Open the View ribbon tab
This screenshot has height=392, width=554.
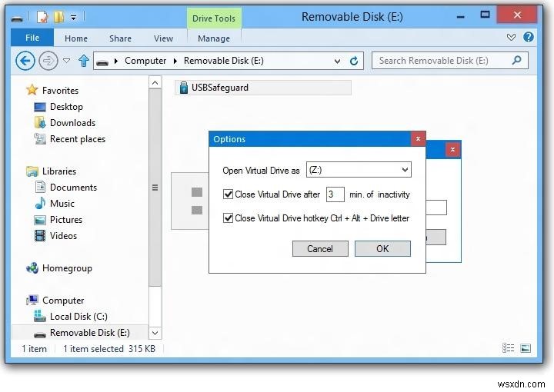click(x=163, y=38)
